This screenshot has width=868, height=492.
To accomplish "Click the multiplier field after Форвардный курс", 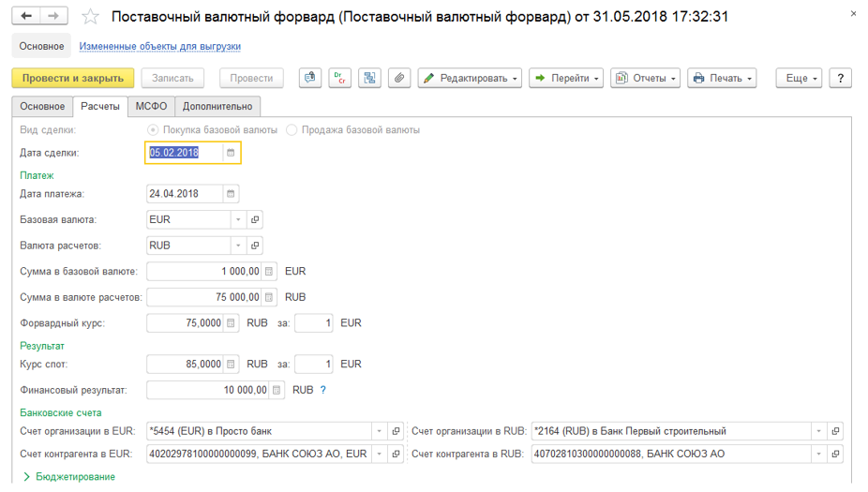I will [314, 322].
